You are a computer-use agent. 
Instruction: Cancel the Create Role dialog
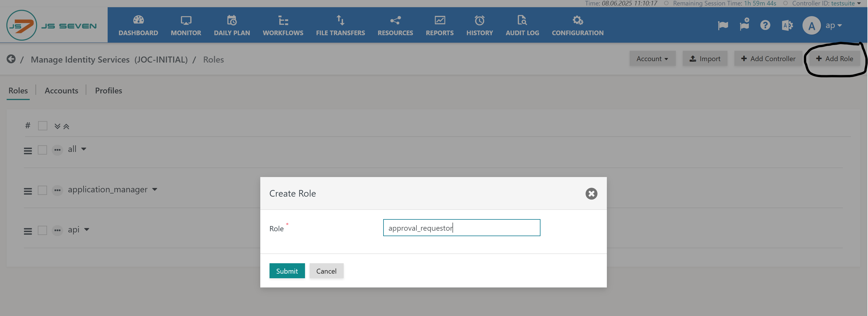pos(326,271)
